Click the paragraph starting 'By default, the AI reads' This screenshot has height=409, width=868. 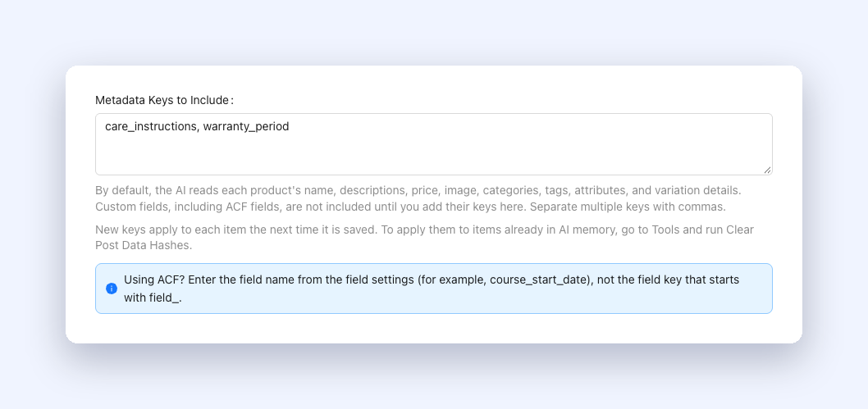(418, 198)
